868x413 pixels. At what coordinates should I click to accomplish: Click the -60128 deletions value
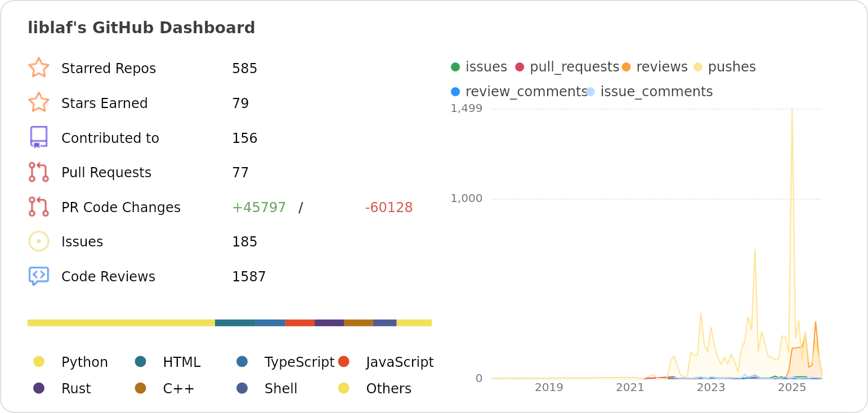pos(388,208)
